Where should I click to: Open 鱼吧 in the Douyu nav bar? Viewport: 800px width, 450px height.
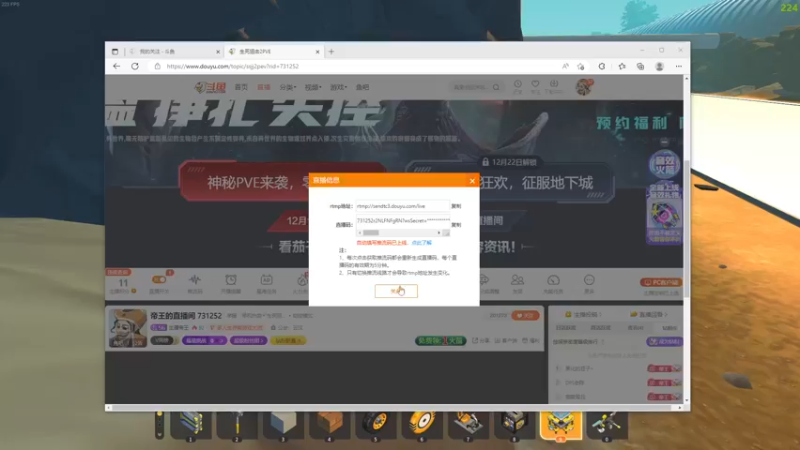[362, 87]
